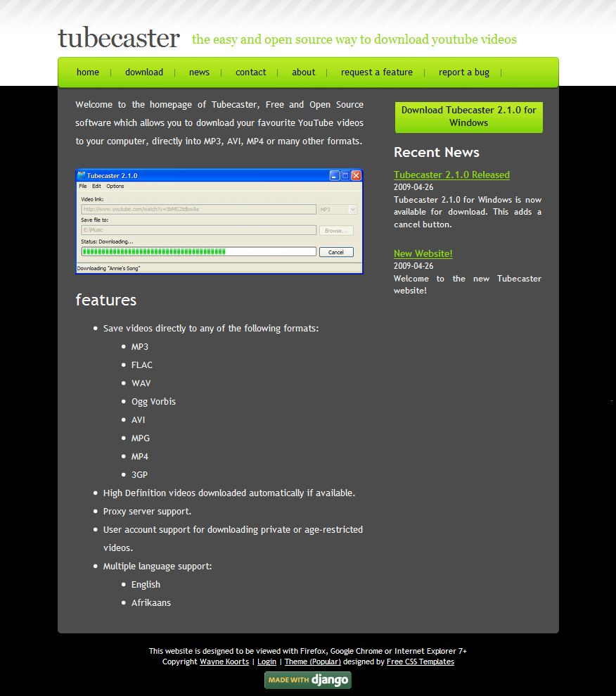Screen dimensions: 616x696
Task: Open the New Website! news link
Action: 423,253
